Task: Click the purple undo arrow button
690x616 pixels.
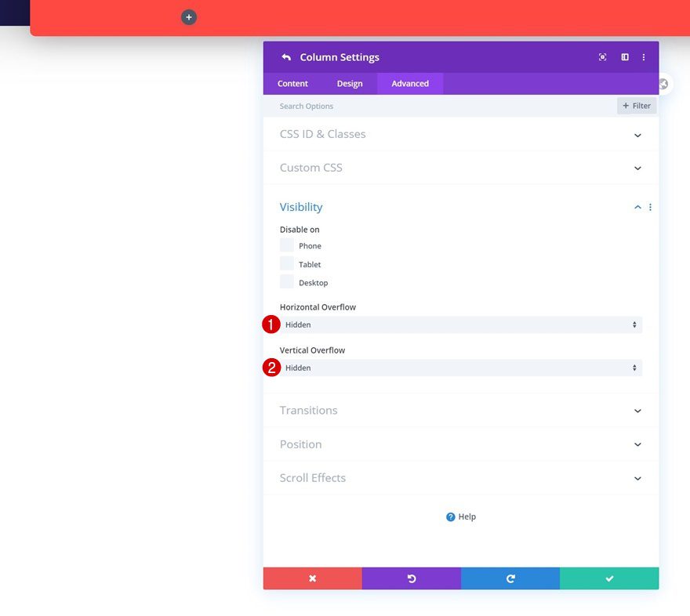Action: [x=411, y=578]
